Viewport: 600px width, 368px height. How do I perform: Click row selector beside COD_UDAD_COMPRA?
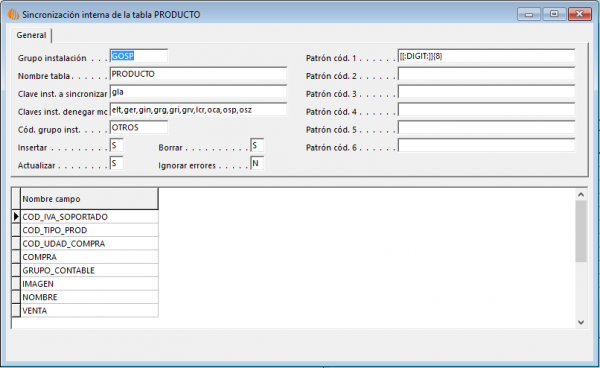pyautogui.click(x=16, y=244)
